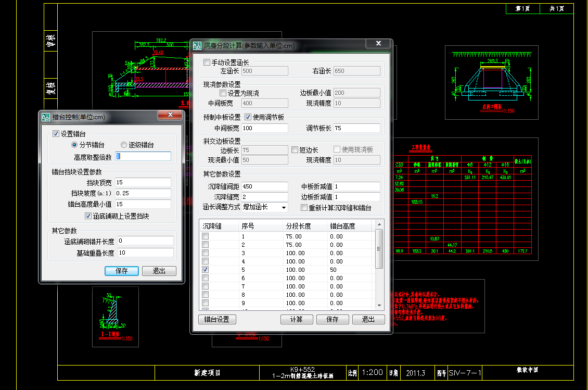Image resolution: width=588 pixels, height=390 pixels.
Task: Click the 高度取整倍数 input field
Action: [143, 156]
